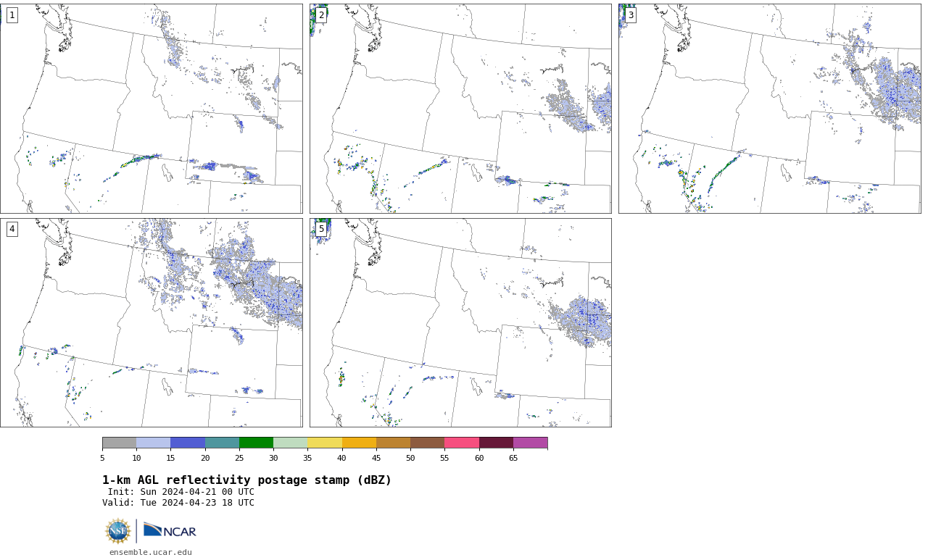Click the colorbar tick label '60'
The height and width of the screenshot is (560, 928).
(x=479, y=458)
